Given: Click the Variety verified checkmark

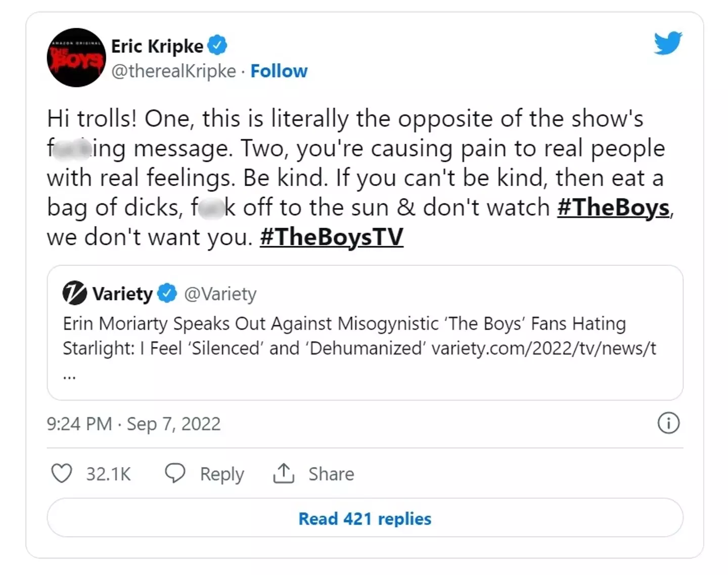Looking at the screenshot, I should coord(167,293).
